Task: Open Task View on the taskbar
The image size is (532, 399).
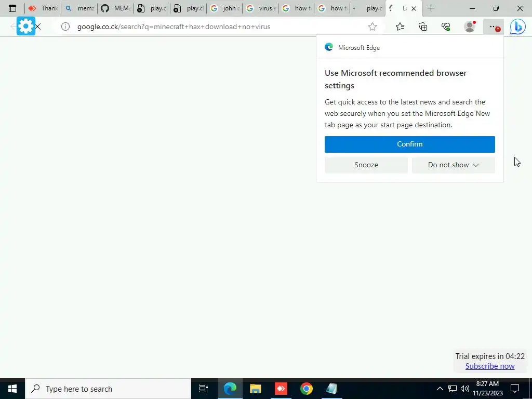Action: [x=203, y=389]
